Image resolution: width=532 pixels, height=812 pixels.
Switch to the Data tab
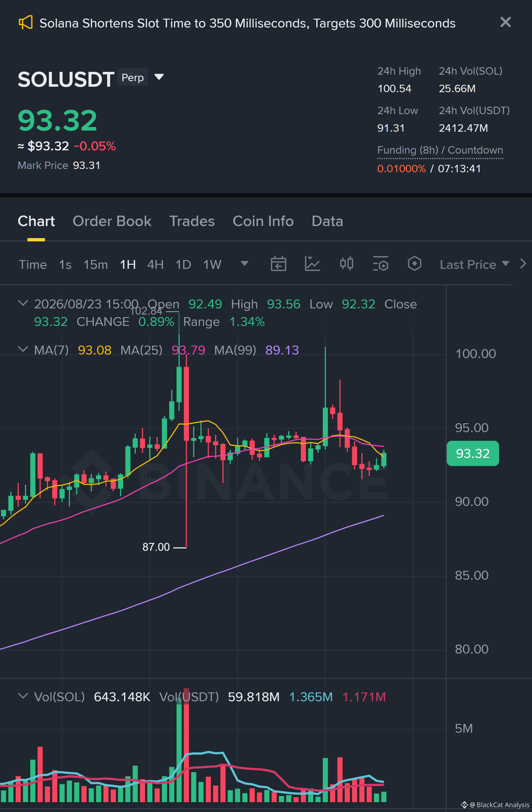click(x=327, y=221)
